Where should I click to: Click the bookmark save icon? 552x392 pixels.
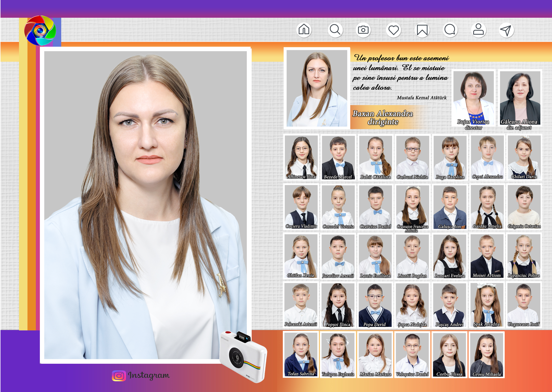pyautogui.click(x=422, y=30)
